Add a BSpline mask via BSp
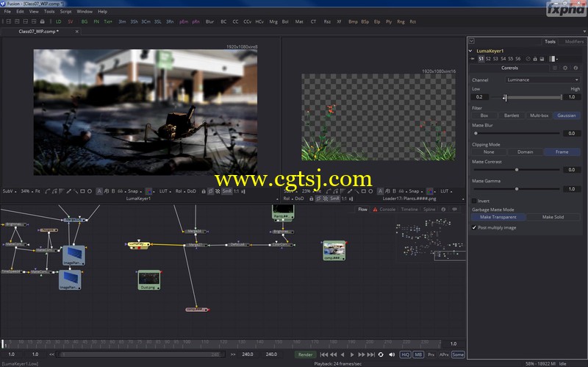 click(365, 22)
